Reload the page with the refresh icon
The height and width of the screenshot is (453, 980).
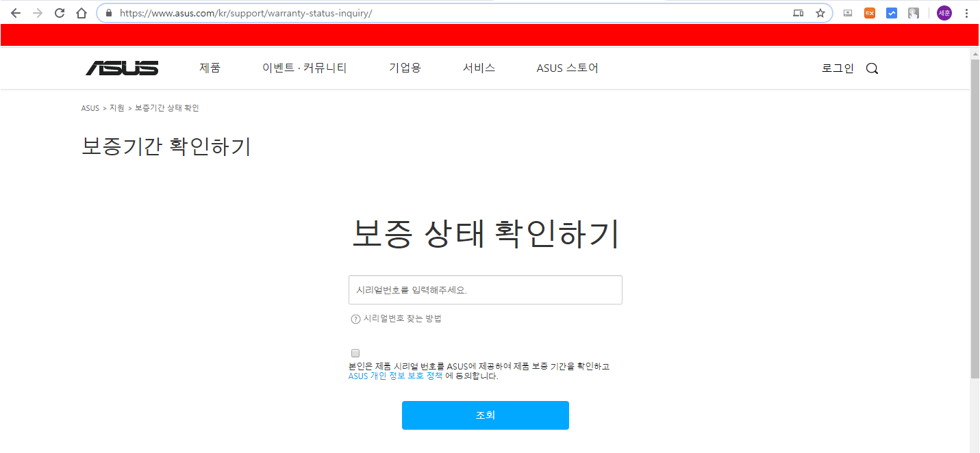(60, 13)
